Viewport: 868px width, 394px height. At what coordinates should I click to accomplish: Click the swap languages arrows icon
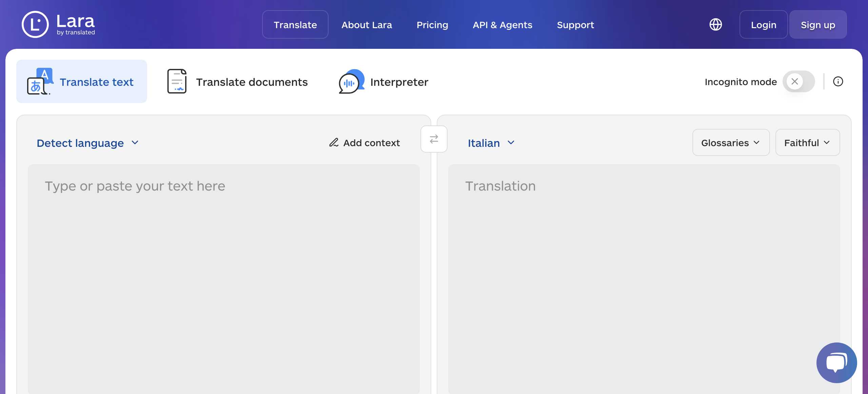tap(434, 139)
